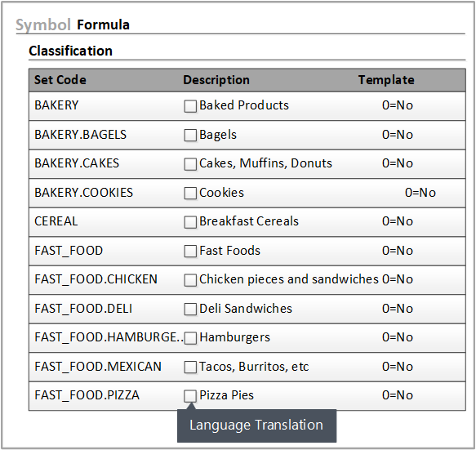Sort by the Set Code column header
476x450 pixels.
(60, 80)
